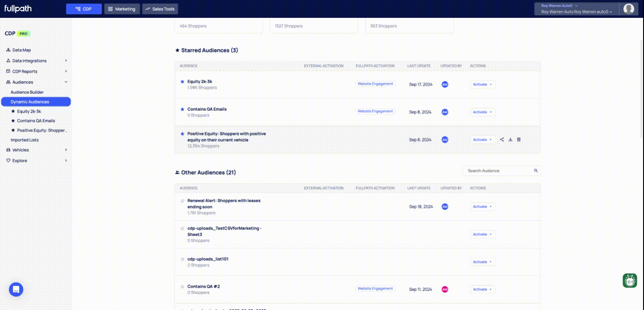Screen dimensions: 644x310
Task: Switch to the Marketing tab
Action: pos(122,9)
